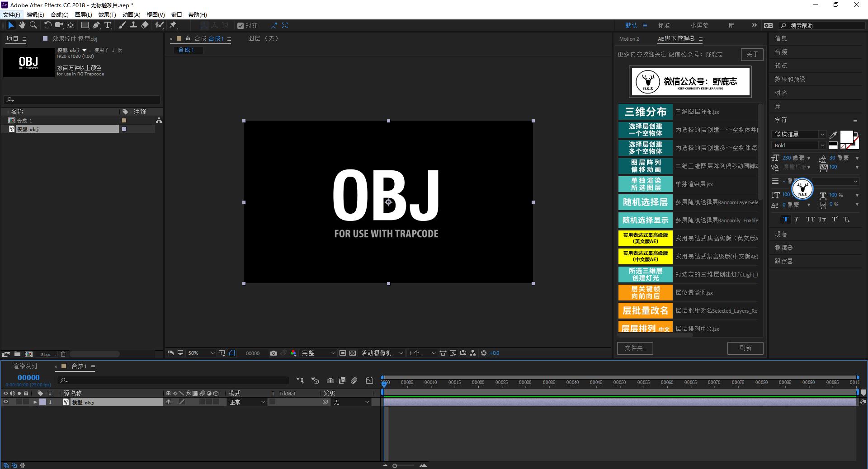Select the Hand tool

point(22,25)
